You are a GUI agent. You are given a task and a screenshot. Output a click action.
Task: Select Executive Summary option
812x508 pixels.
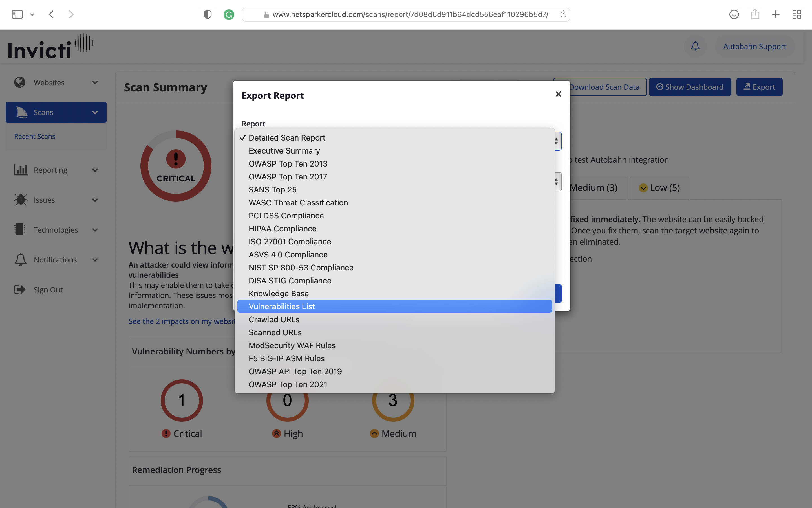(x=395, y=151)
